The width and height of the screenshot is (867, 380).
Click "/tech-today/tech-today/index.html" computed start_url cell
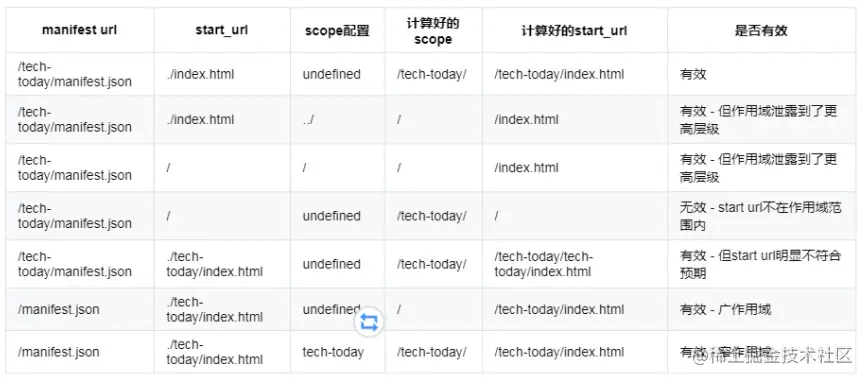574,264
